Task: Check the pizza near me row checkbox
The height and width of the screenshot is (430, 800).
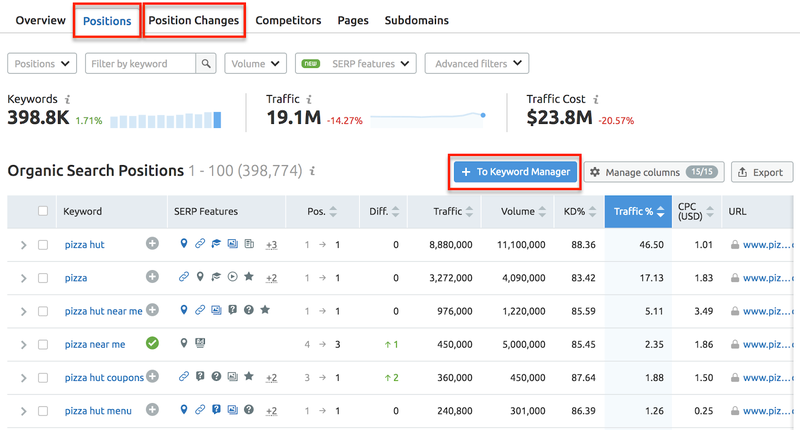Action: pos(43,345)
